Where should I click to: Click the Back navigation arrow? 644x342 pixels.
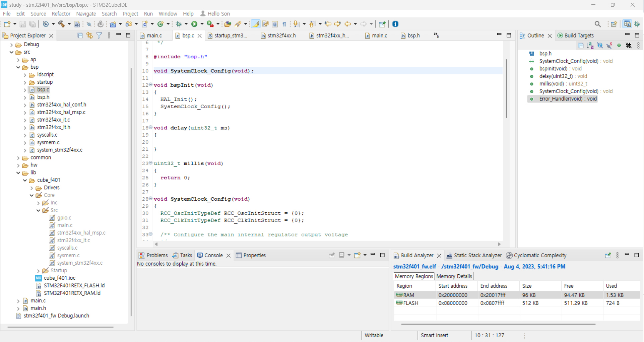tap(347, 24)
